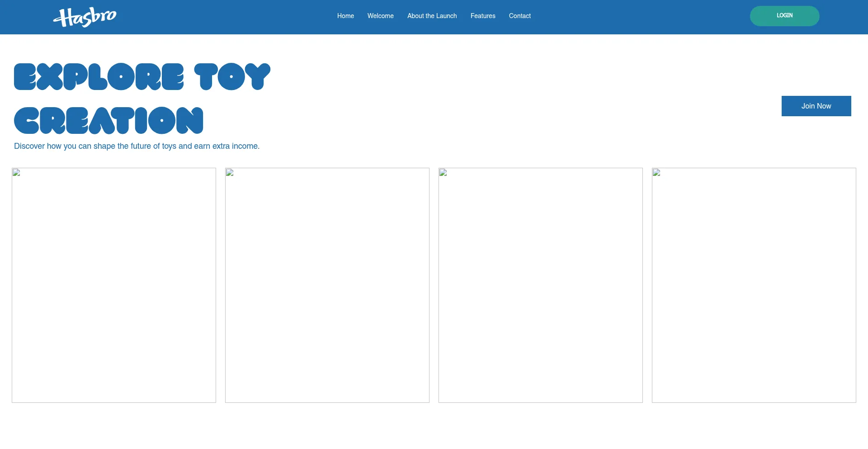Open the Welcome section from navigation
The width and height of the screenshot is (868, 449).
tap(380, 16)
